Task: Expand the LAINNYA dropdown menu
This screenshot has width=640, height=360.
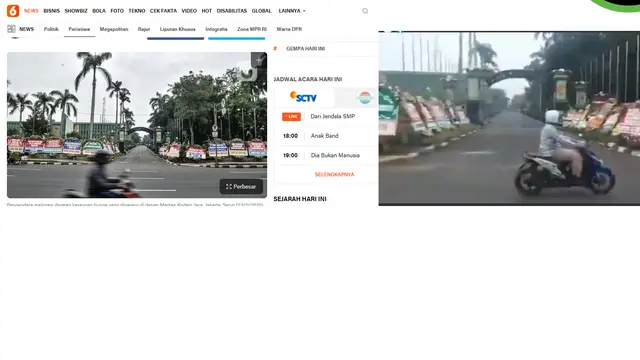Action: (292, 11)
